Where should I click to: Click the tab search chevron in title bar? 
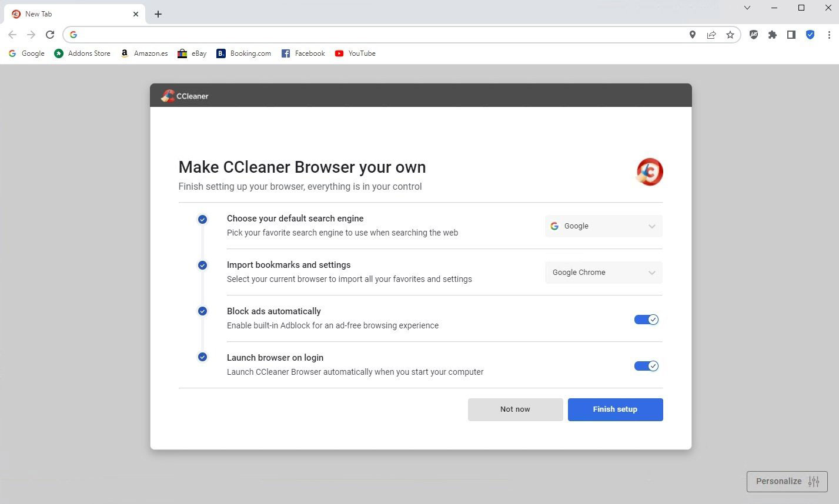coord(747,8)
